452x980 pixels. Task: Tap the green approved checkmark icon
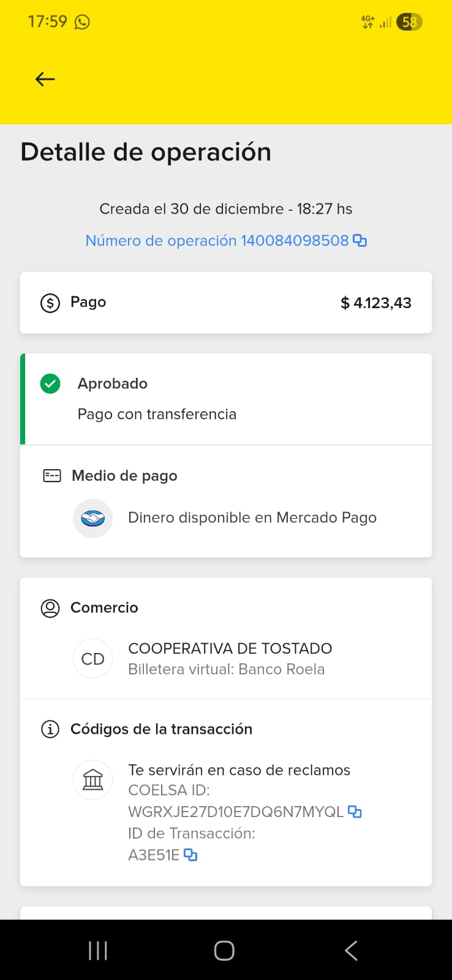point(50,384)
